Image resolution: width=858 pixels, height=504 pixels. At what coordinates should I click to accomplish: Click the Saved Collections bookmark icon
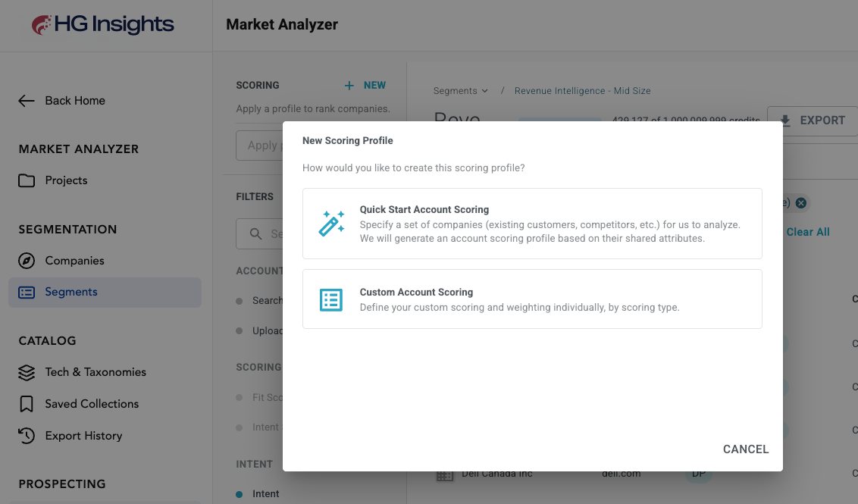click(x=27, y=404)
